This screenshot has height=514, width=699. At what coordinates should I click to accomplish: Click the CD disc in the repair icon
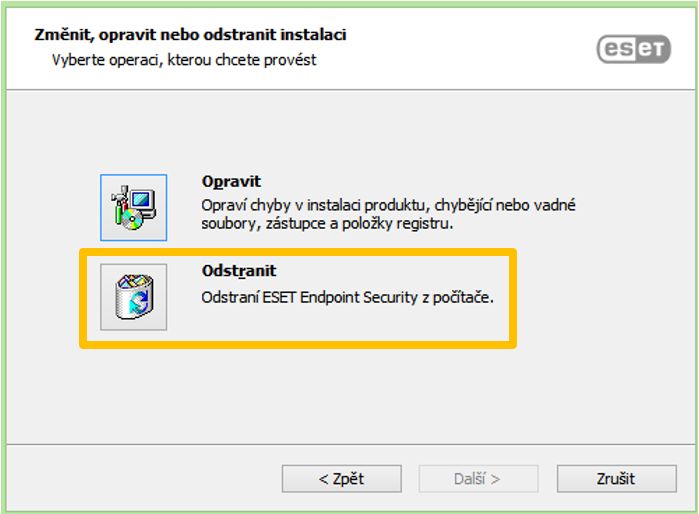pyautogui.click(x=132, y=219)
